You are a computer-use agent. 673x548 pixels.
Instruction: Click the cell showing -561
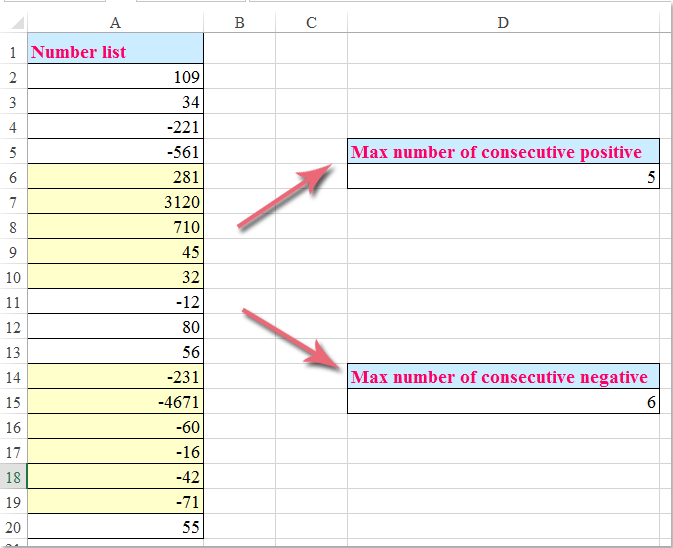116,152
